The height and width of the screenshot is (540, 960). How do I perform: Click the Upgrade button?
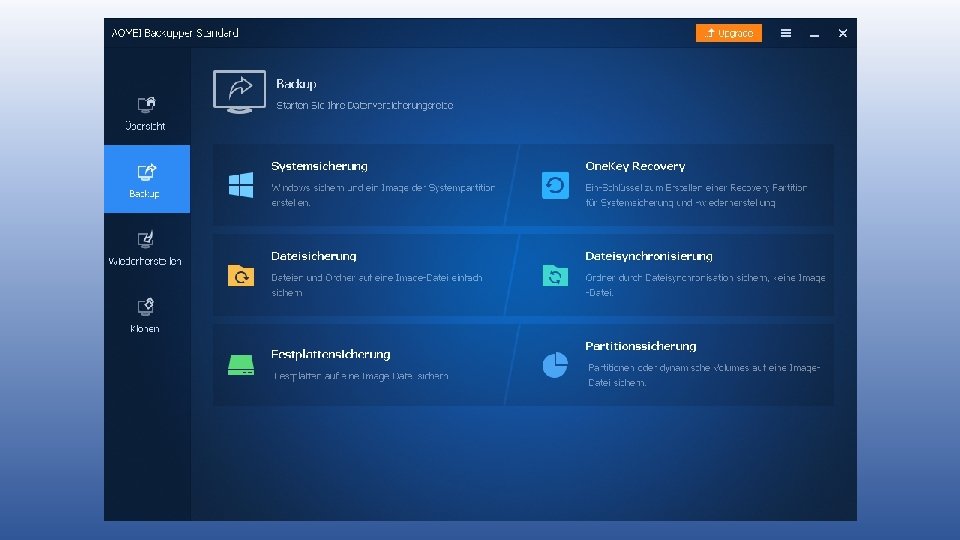pos(729,33)
